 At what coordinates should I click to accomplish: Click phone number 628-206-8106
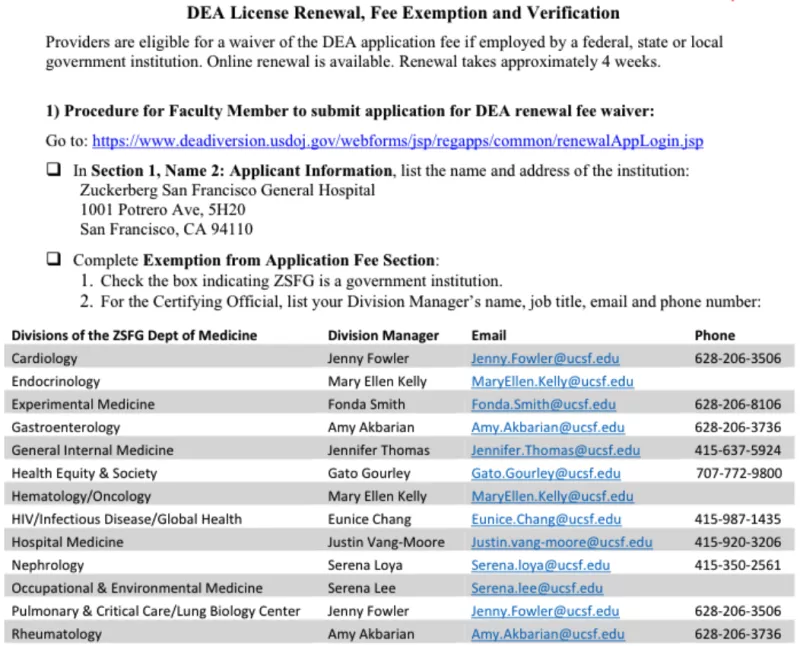tap(738, 404)
